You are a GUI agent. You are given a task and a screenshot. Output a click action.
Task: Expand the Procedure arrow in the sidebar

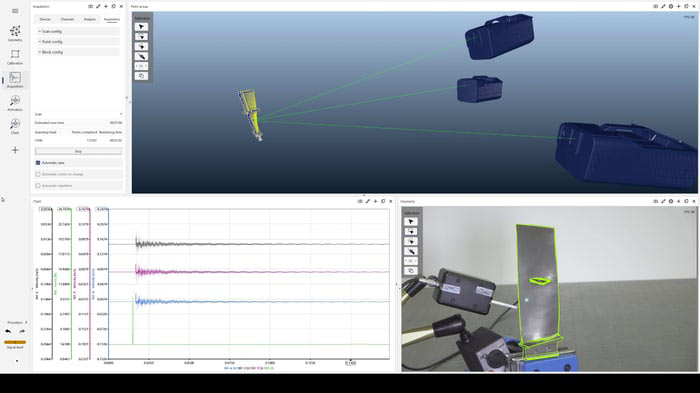click(x=26, y=322)
